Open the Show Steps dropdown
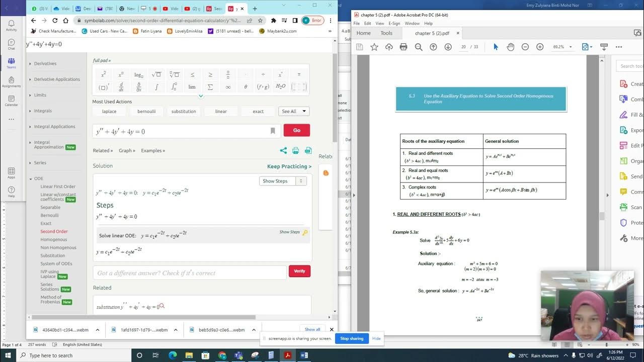Image resolution: width=644 pixels, height=362 pixels. pos(283,181)
